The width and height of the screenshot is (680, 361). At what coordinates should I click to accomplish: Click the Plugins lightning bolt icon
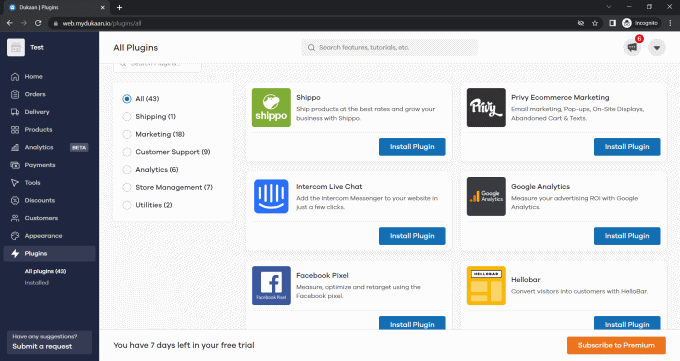pyautogui.click(x=15, y=253)
